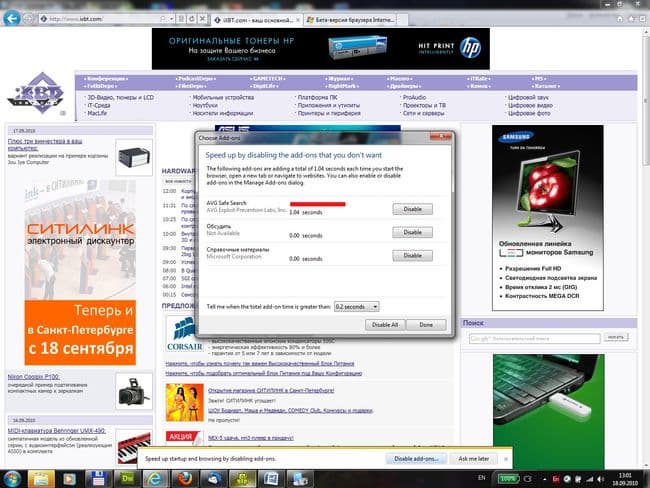Open the Ситилинк discount store banner
The width and height of the screenshot is (650, 488).
tap(80, 272)
